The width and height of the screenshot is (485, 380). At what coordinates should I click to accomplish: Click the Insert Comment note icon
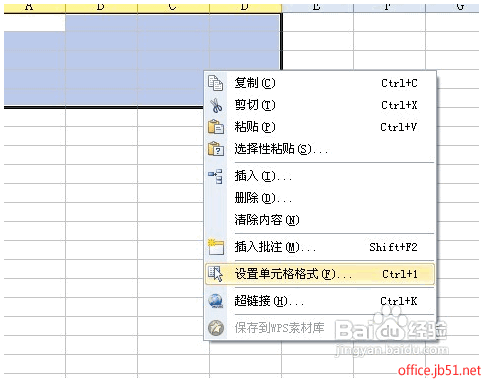coord(216,247)
